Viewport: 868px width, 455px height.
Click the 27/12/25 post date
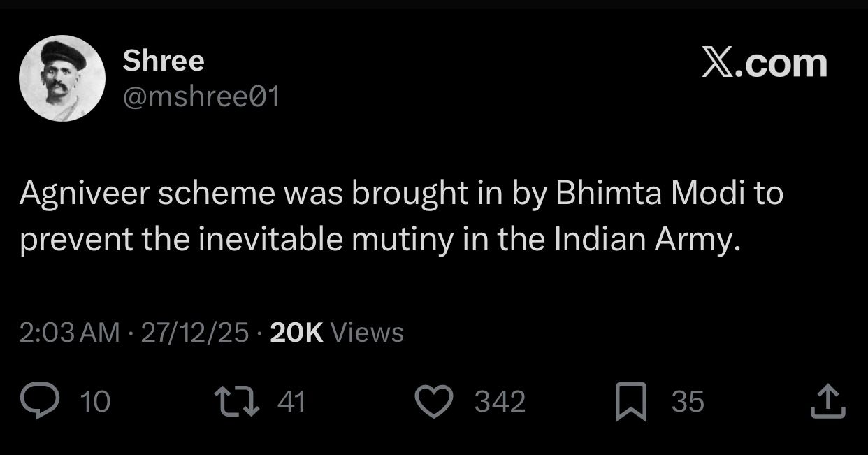(194, 332)
